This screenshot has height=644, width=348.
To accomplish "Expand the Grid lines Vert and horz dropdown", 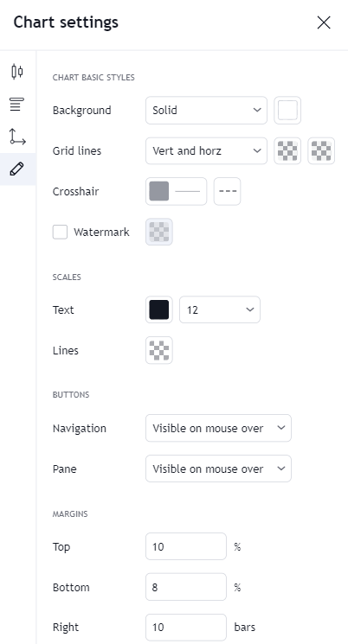I will coord(207,150).
